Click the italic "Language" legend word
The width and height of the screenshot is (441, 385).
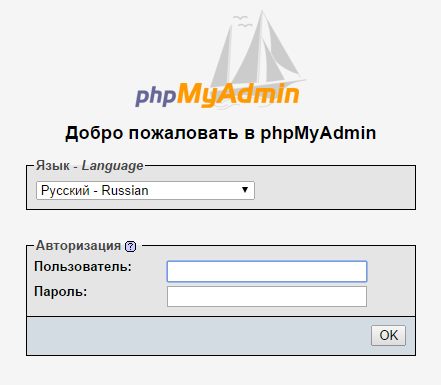113,166
